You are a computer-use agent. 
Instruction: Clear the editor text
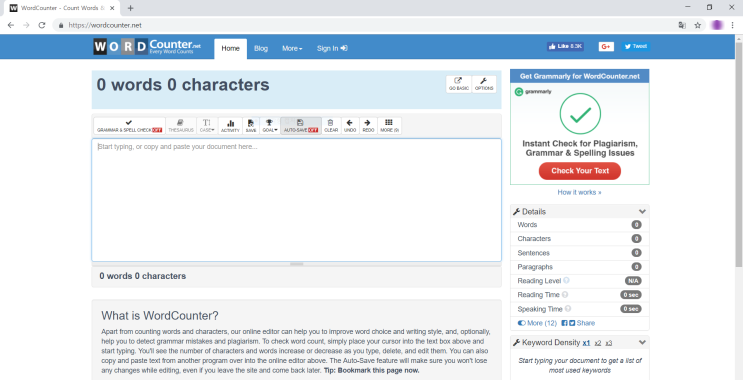[x=331, y=126]
